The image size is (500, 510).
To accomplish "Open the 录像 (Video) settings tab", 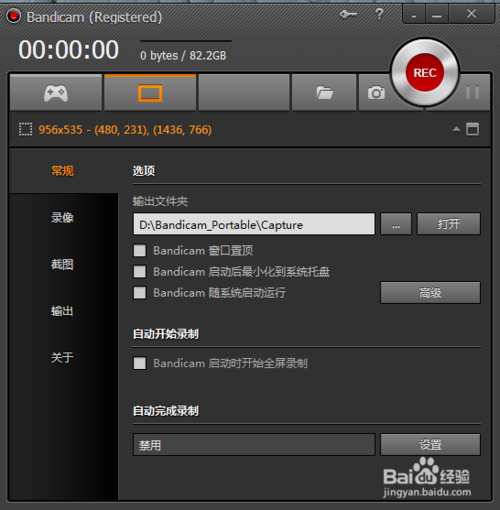I will pos(62,218).
